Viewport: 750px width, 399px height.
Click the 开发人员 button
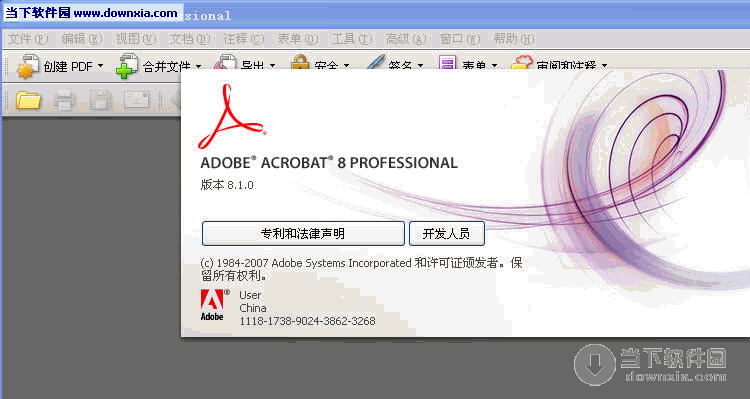click(447, 233)
